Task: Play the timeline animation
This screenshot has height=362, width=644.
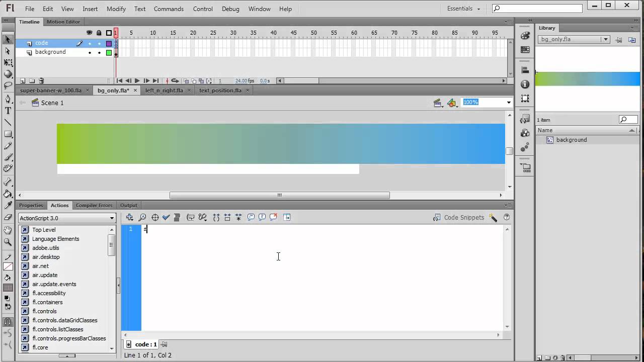Action: click(x=137, y=80)
